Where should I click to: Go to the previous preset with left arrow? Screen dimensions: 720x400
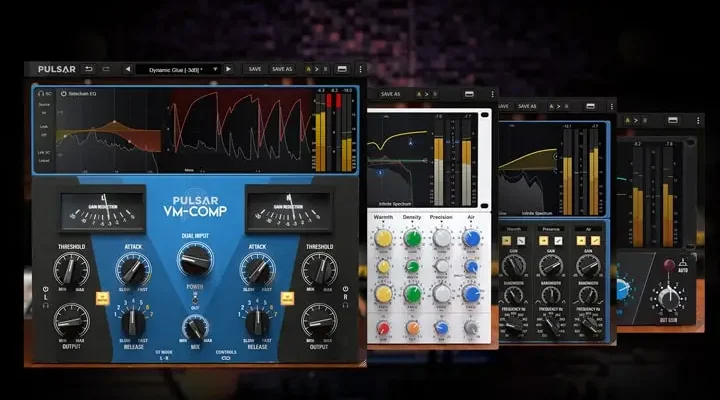128,69
